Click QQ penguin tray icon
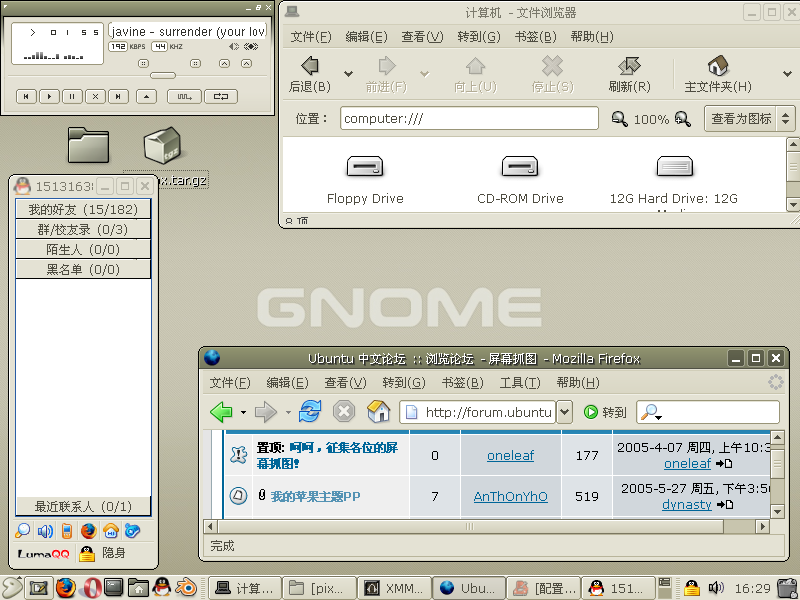The image size is (800, 600). [691, 588]
